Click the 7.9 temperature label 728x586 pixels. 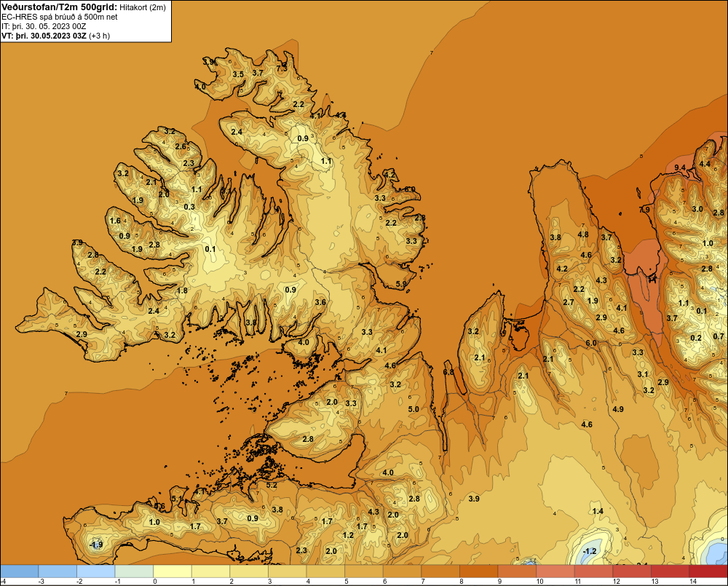click(644, 210)
